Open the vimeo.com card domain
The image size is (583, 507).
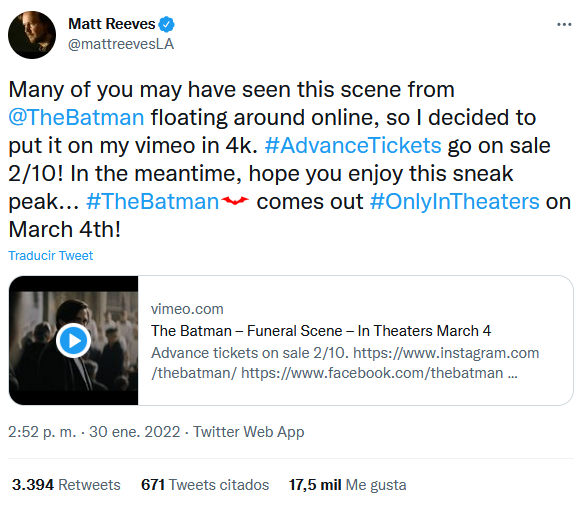187,309
